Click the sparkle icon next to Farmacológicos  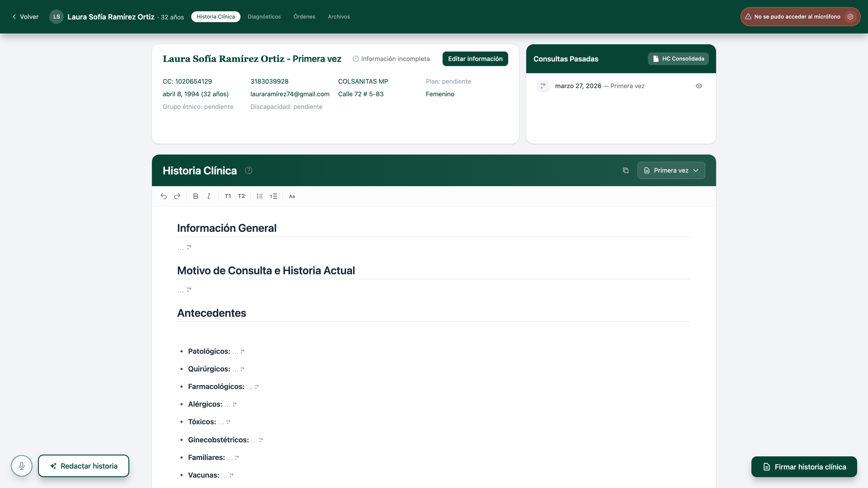[257, 387]
